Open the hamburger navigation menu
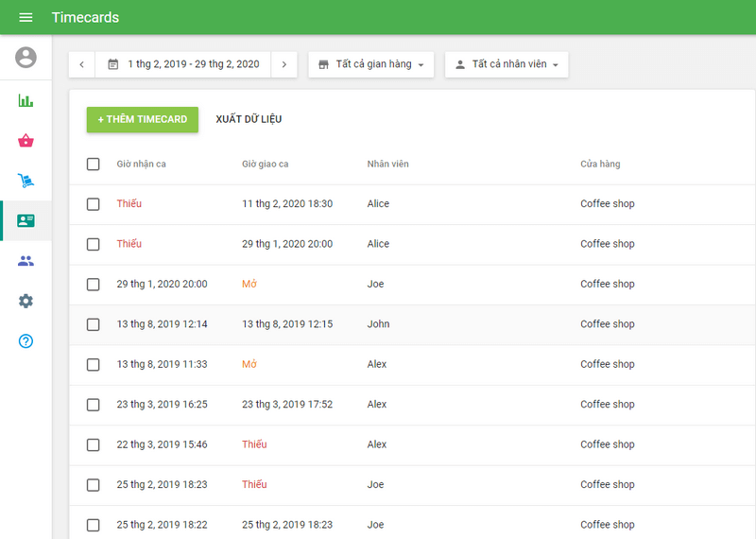 (x=26, y=18)
